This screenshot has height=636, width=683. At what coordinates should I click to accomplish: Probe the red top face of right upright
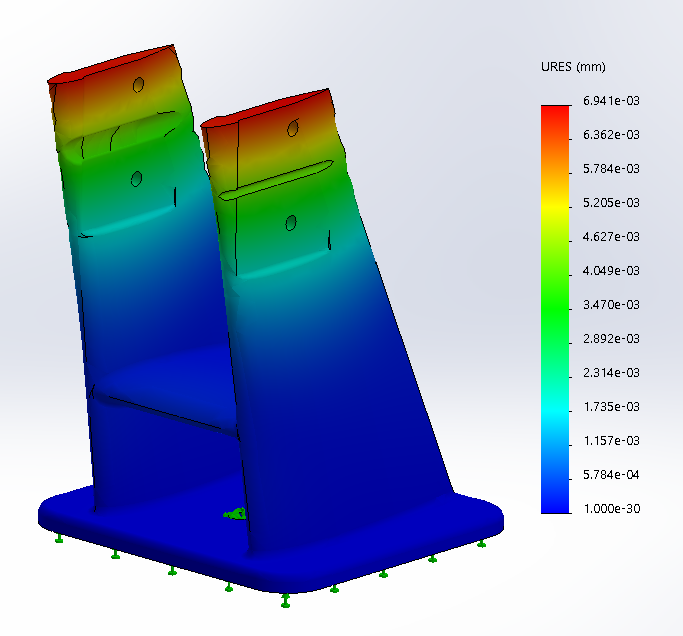click(x=265, y=108)
